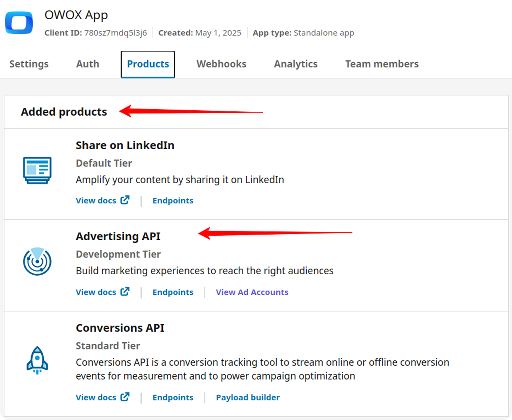Open Endpoints for the Advertising API
Viewport: 512px width, 420px height.
coord(173,292)
